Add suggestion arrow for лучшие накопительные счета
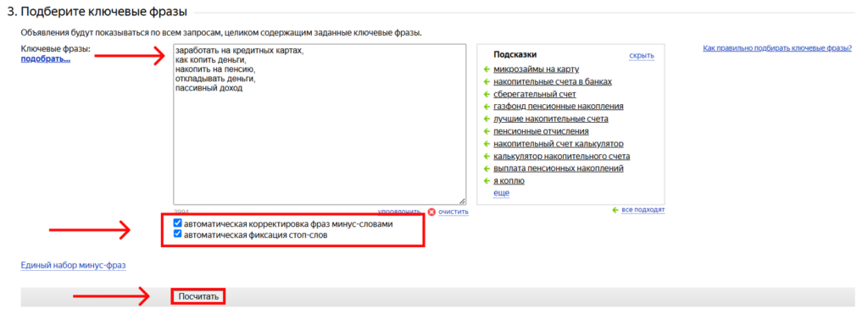 click(x=487, y=118)
